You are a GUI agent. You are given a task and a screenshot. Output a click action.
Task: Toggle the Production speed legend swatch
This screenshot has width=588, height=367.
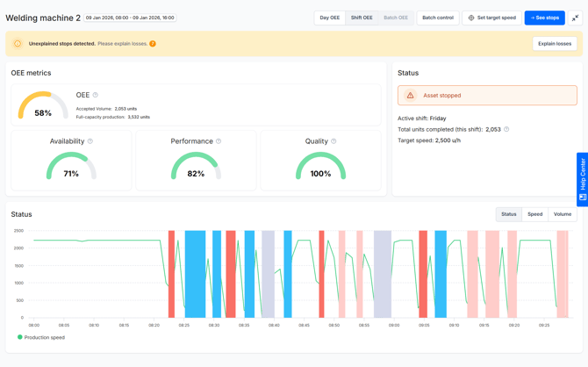[x=20, y=337]
